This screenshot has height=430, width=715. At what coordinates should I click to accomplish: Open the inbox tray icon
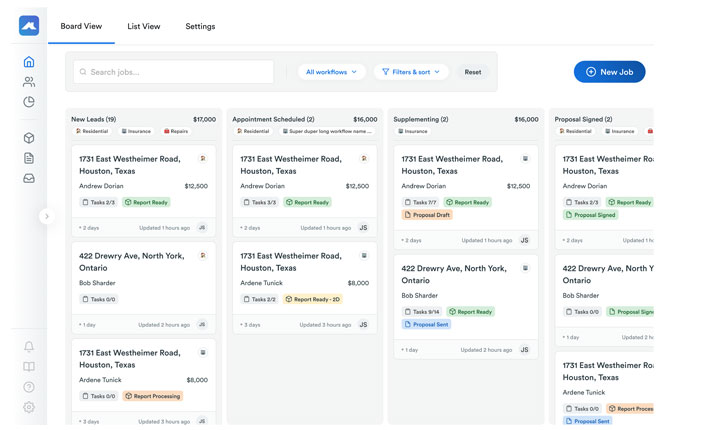pos(29,178)
